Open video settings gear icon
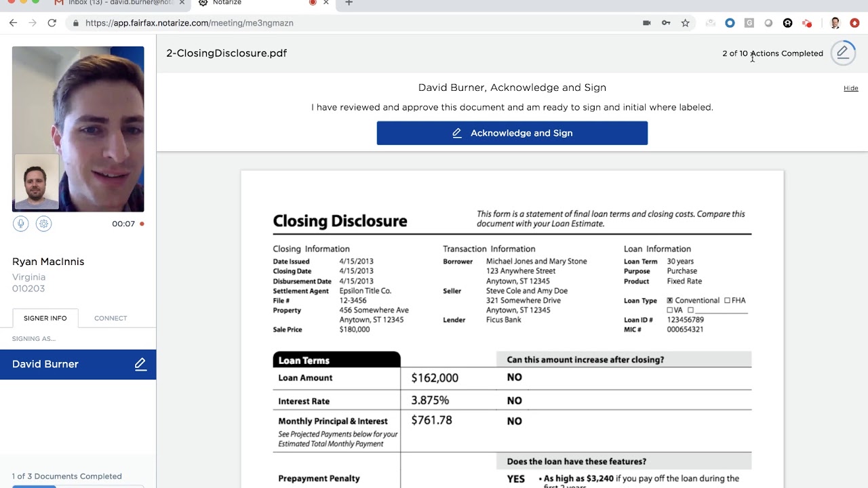The height and width of the screenshot is (488, 868). click(44, 224)
